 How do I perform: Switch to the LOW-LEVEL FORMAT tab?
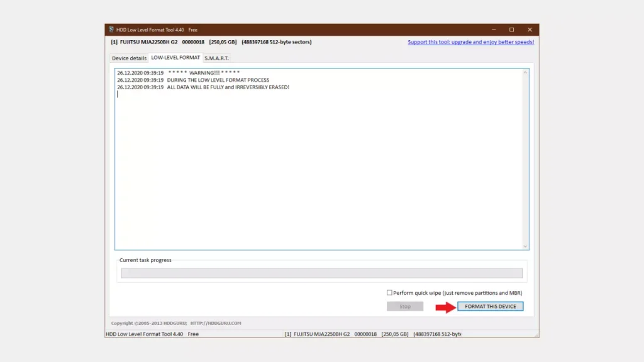[x=175, y=57]
